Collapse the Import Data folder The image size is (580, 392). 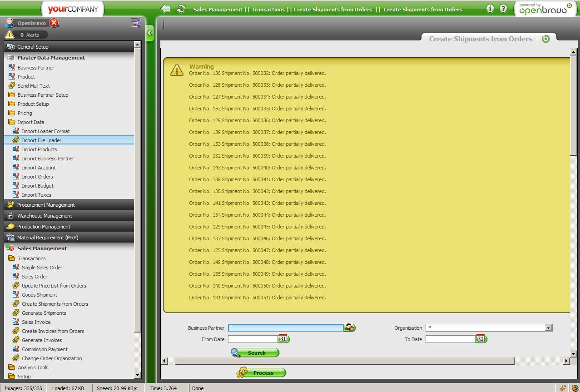[x=30, y=122]
